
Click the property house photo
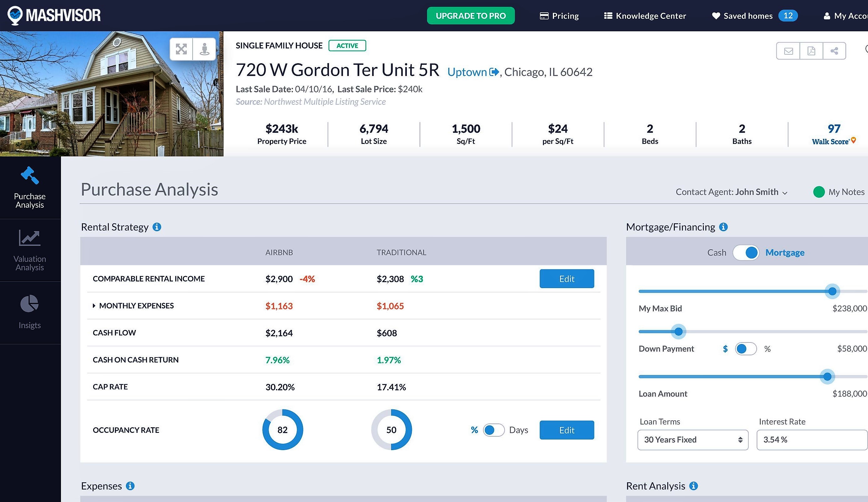pos(112,94)
